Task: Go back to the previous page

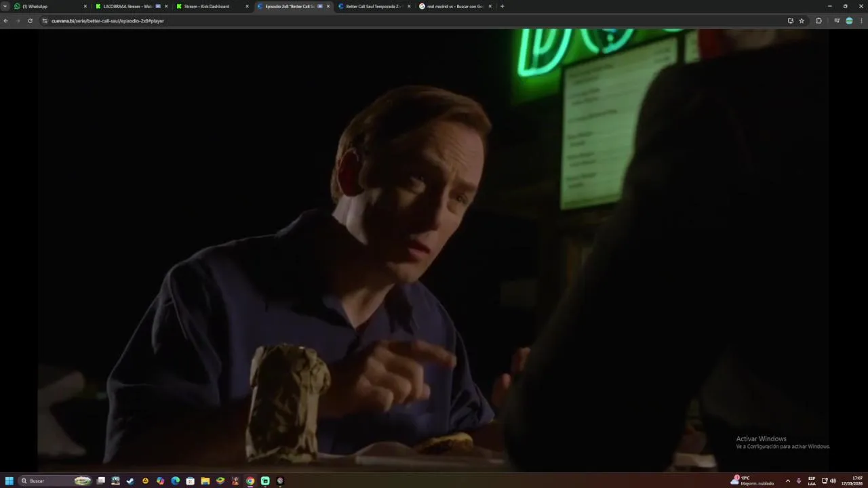Action: tap(5, 21)
